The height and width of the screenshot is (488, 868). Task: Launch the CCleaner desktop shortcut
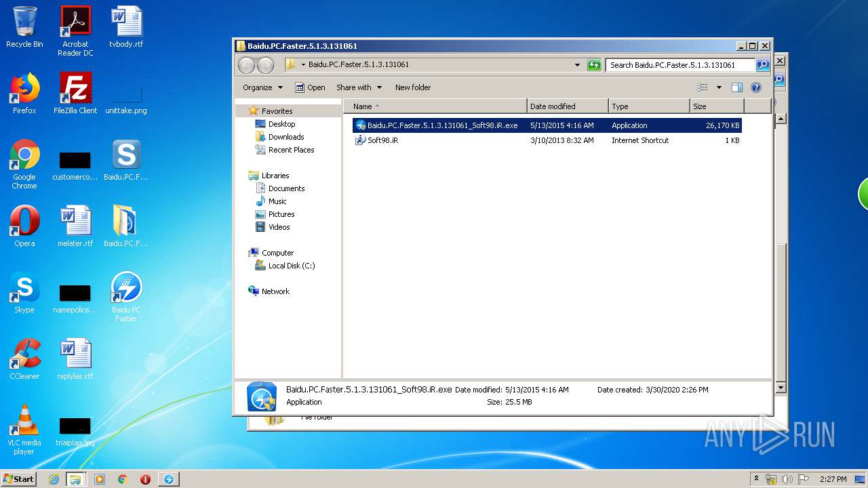point(24,359)
